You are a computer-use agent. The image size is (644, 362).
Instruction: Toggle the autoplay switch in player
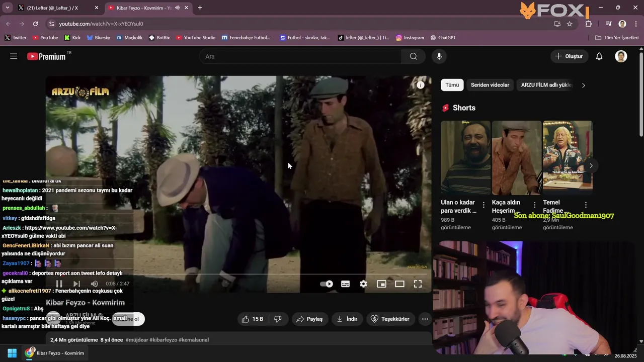[x=327, y=284]
